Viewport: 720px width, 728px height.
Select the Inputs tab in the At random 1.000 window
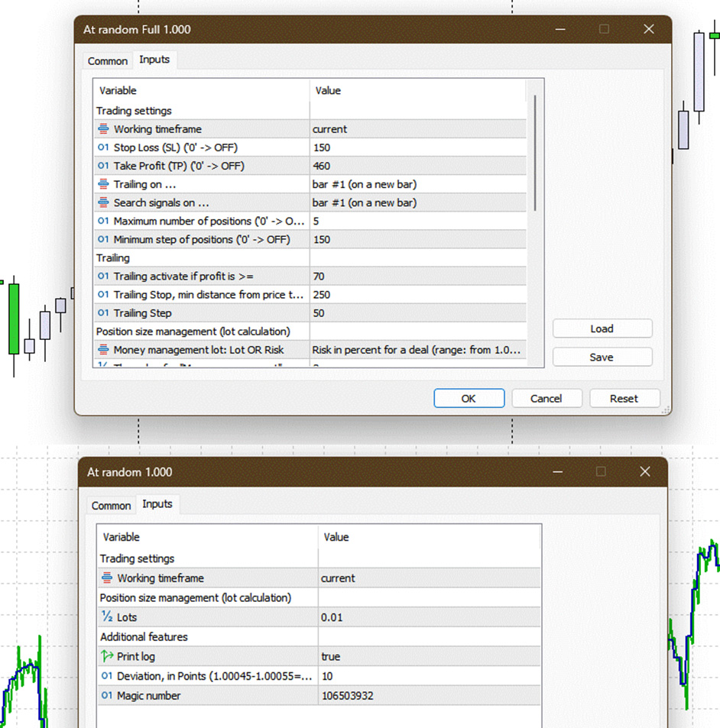tap(157, 504)
